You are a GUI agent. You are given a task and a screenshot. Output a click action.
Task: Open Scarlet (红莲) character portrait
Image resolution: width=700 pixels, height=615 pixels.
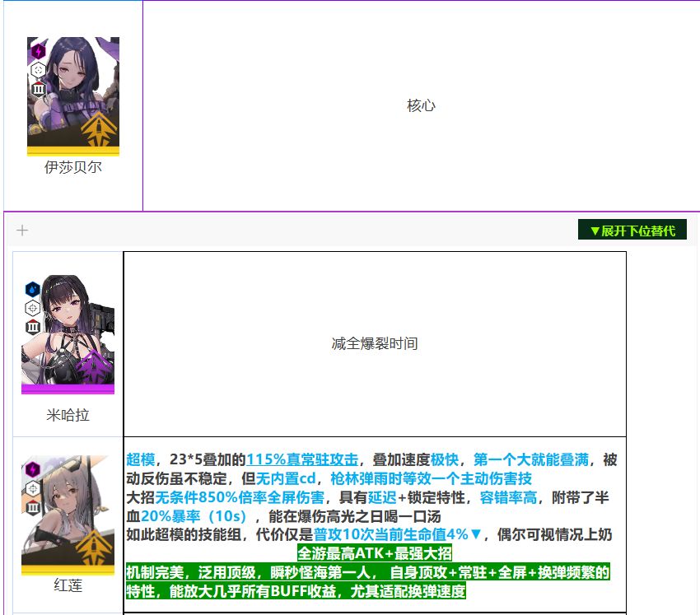[x=68, y=515]
